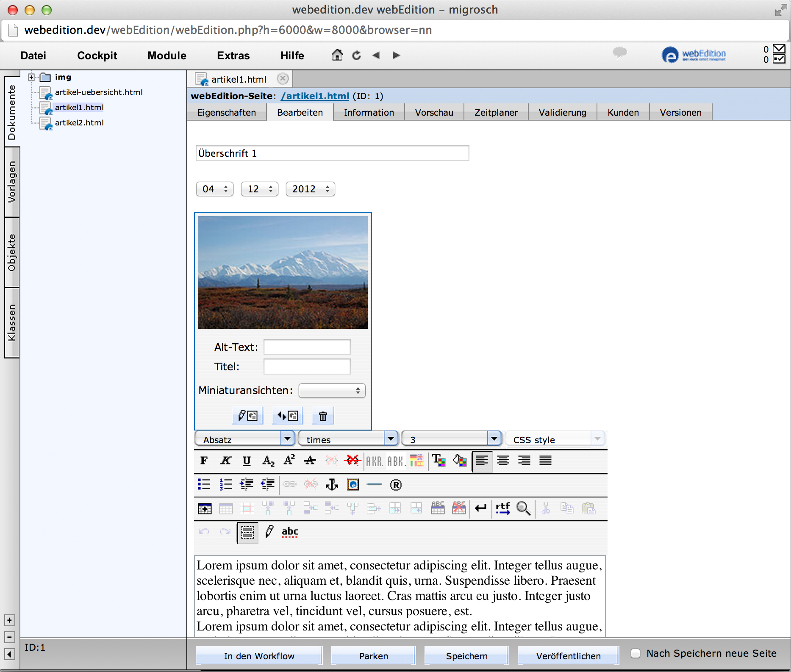Insert special character using ® icon

pyautogui.click(x=396, y=484)
